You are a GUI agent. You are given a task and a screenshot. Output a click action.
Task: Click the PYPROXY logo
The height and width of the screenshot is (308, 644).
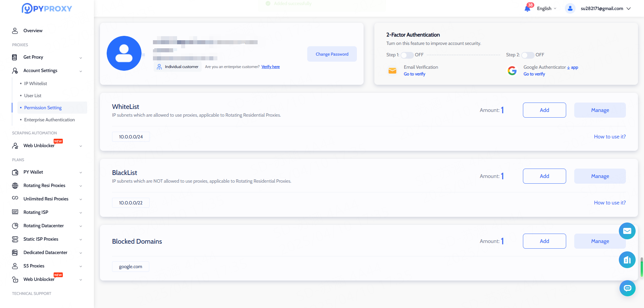pos(47,8)
